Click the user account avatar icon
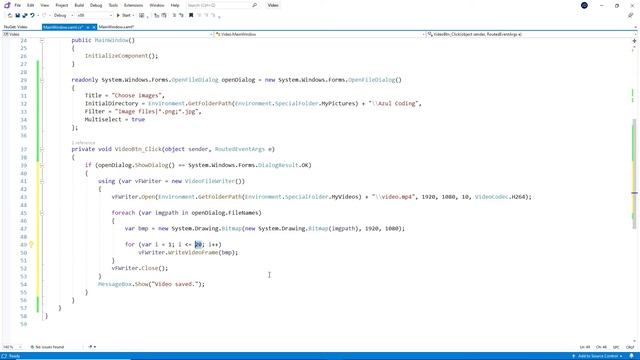This screenshot has height=360, width=640. point(584,5)
